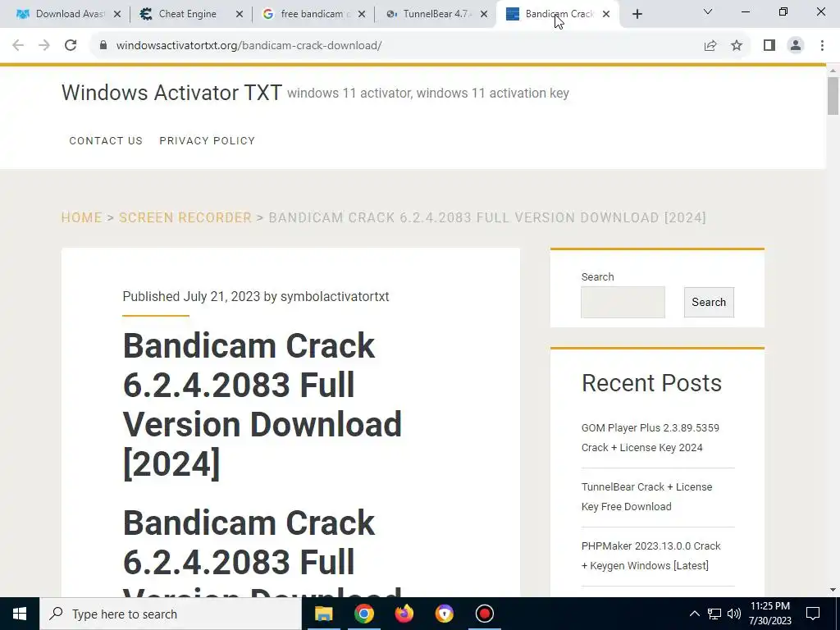Open File Explorer from taskbar
The height and width of the screenshot is (630, 840).
click(x=323, y=614)
